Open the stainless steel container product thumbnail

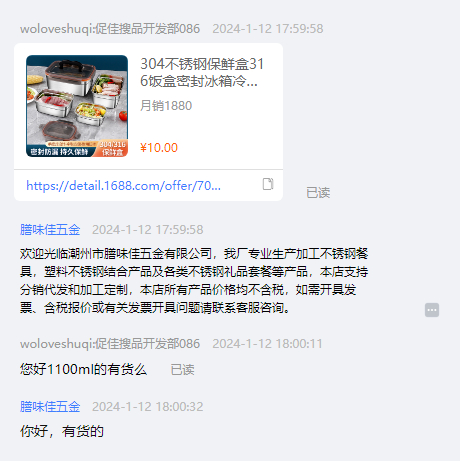point(77,106)
